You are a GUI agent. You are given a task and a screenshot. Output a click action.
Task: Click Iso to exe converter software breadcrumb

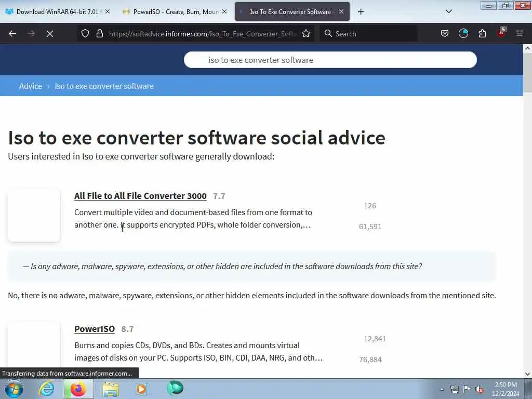tap(104, 86)
